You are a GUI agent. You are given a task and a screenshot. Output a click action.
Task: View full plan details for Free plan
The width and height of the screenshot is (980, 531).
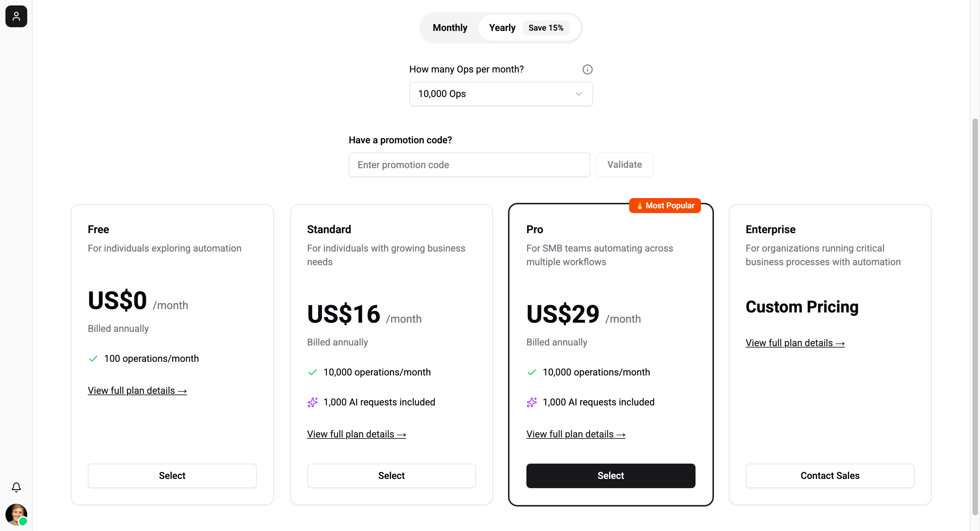click(137, 390)
